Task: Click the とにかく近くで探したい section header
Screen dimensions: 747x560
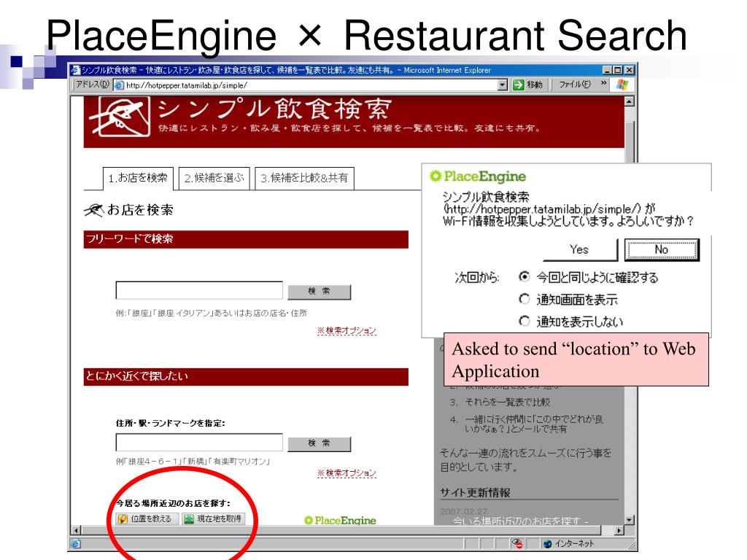Action: click(x=246, y=376)
